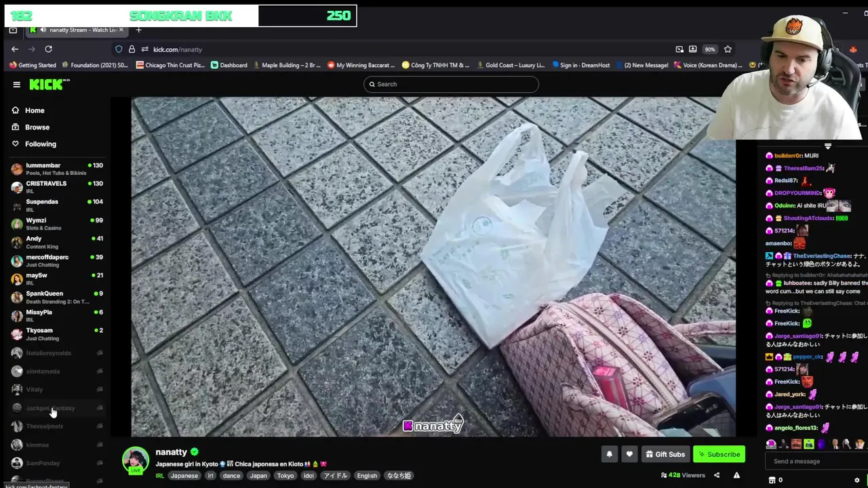Open SpankQueen channel in sidebar

57,297
